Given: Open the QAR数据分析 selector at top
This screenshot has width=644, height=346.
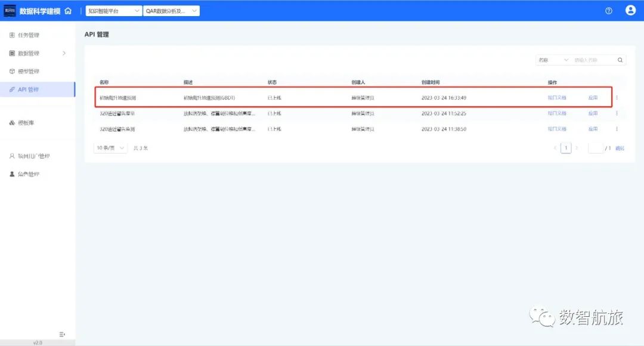Looking at the screenshot, I should pyautogui.click(x=170, y=10).
